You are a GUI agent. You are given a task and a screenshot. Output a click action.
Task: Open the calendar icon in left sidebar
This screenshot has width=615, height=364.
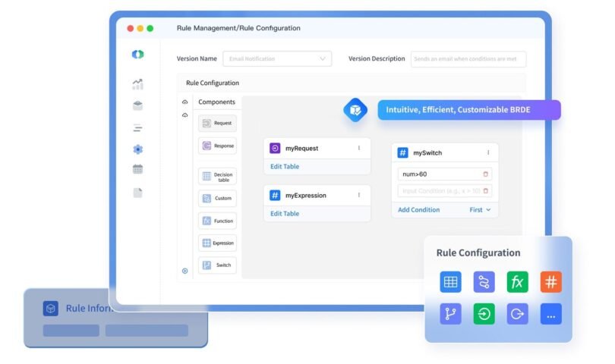[137, 169]
